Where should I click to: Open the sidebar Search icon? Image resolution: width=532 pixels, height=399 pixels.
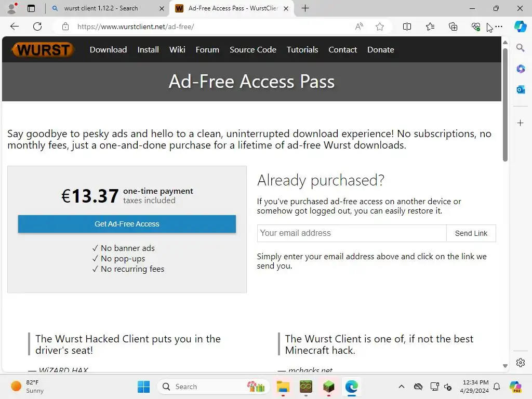pos(520,47)
